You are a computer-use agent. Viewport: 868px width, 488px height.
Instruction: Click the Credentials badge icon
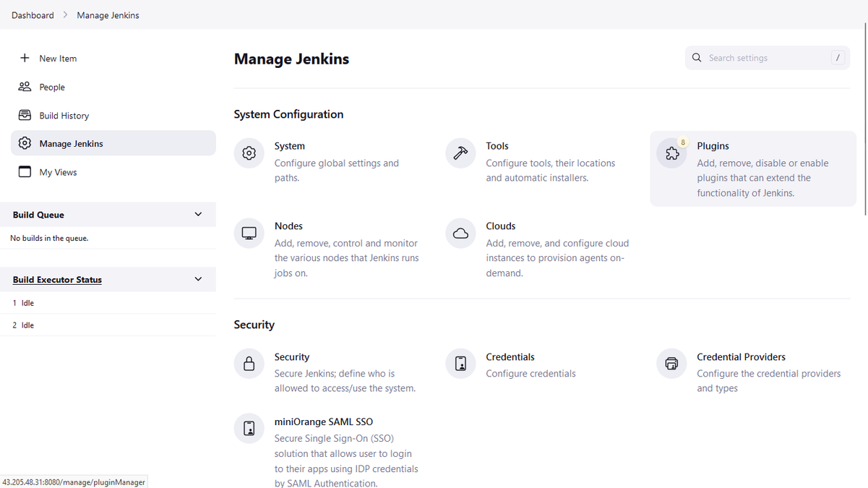coord(460,364)
